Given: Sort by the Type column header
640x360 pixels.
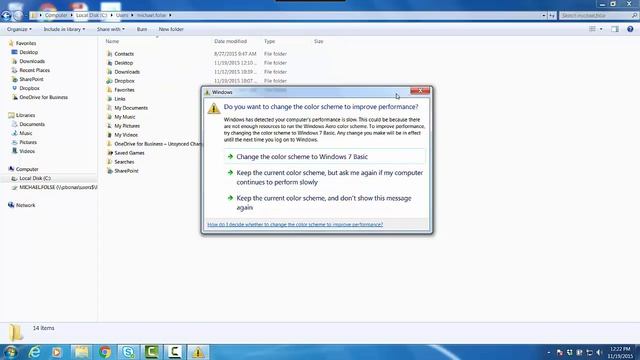Looking at the screenshot, I should point(269,41).
